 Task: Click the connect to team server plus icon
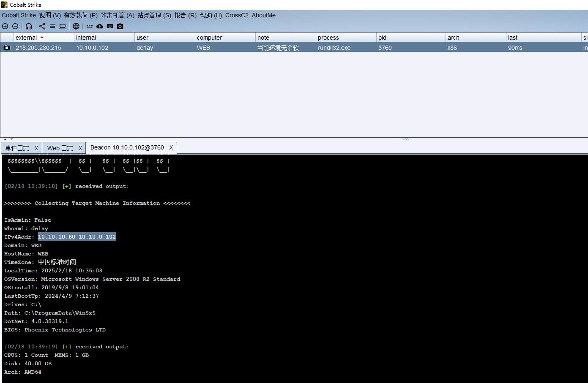(x=5, y=26)
